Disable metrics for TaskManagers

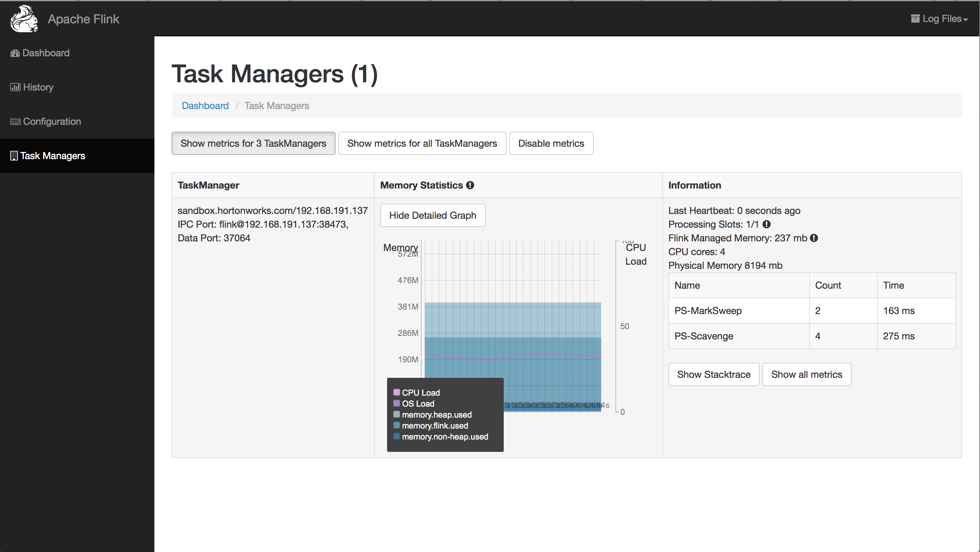[x=551, y=143]
